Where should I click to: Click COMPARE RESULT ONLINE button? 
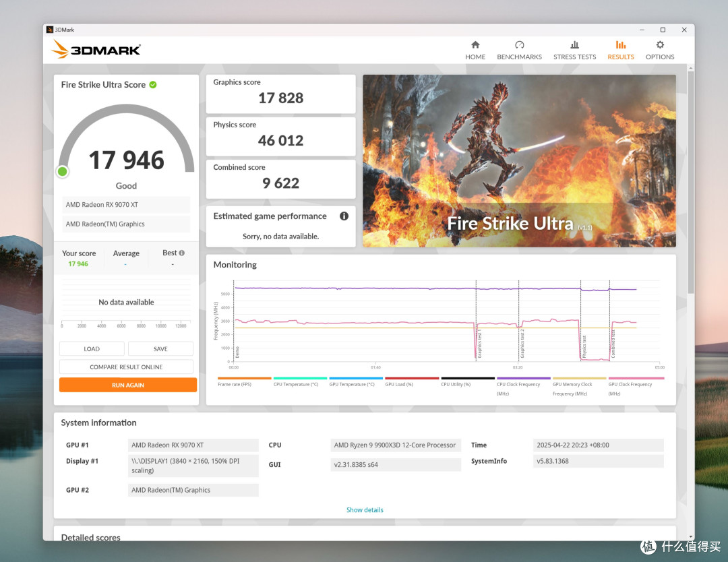coord(126,367)
